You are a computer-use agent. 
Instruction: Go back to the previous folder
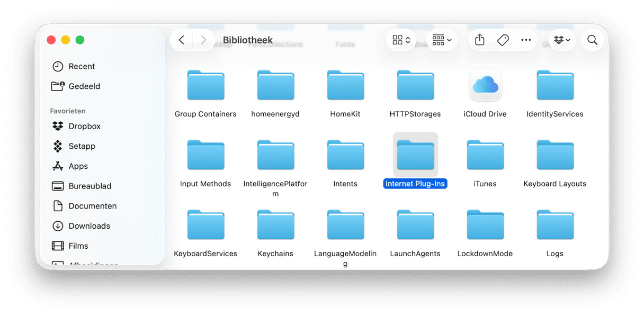[182, 40]
